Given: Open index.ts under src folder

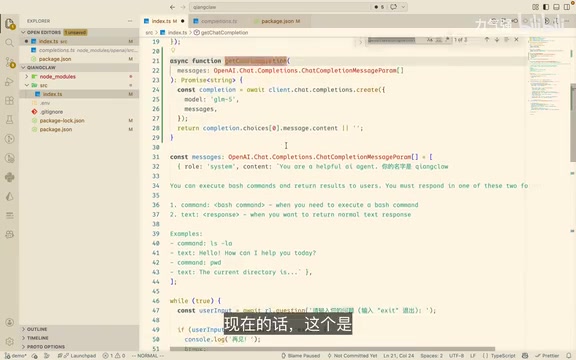Looking at the screenshot, I should pyautogui.click(x=79, y=94).
